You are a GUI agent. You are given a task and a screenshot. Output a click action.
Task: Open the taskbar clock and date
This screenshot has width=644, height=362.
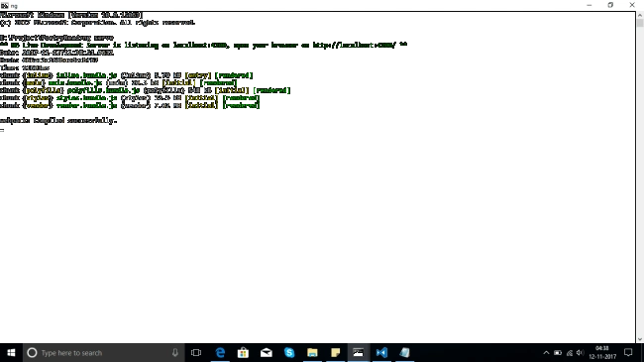click(x=602, y=352)
